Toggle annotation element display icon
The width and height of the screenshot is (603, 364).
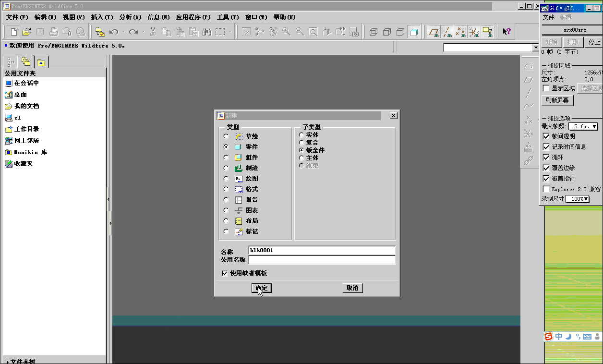[488, 32]
